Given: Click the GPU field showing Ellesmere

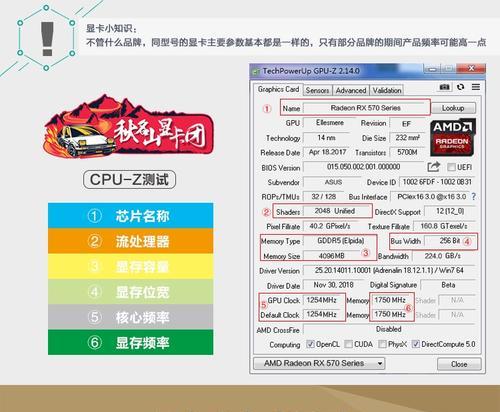Looking at the screenshot, I should coord(330,123).
